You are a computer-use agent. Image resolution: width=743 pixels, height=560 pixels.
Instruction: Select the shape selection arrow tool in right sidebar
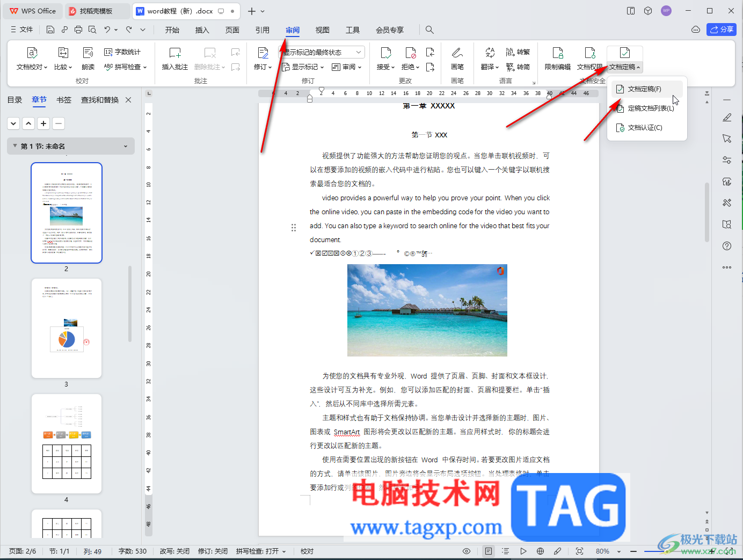pos(727,139)
